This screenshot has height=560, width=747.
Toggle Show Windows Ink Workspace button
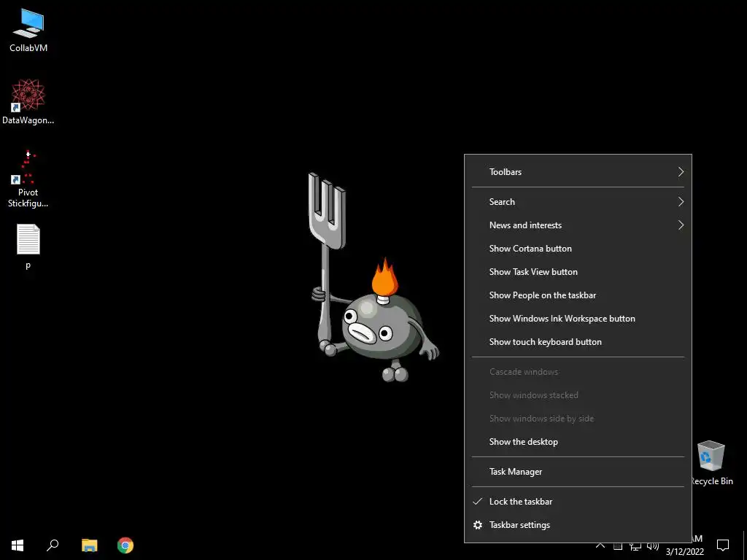(578, 319)
